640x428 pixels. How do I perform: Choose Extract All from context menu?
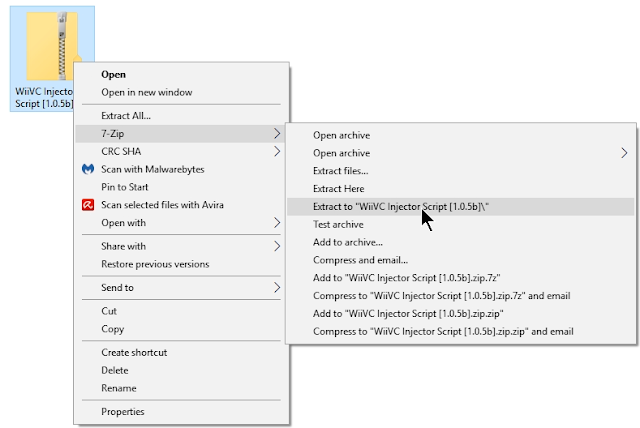[x=126, y=115]
